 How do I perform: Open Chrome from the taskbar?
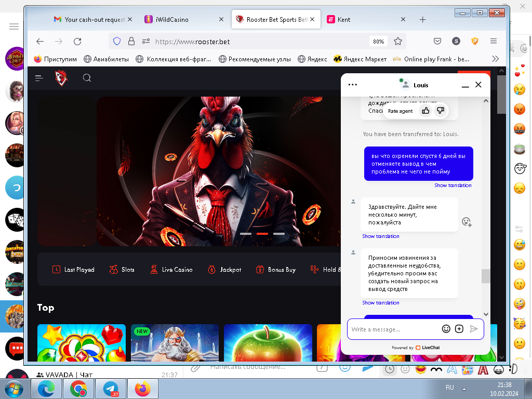pyautogui.click(x=78, y=389)
